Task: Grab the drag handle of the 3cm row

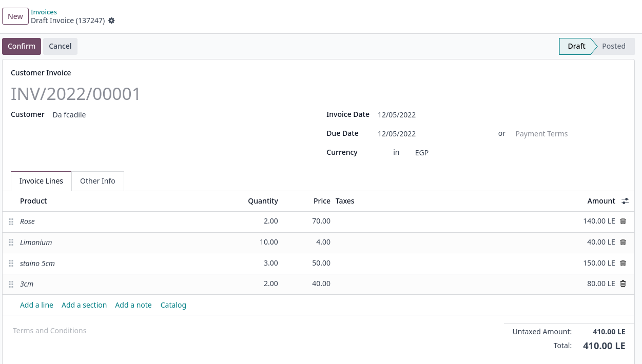Action: (11, 284)
